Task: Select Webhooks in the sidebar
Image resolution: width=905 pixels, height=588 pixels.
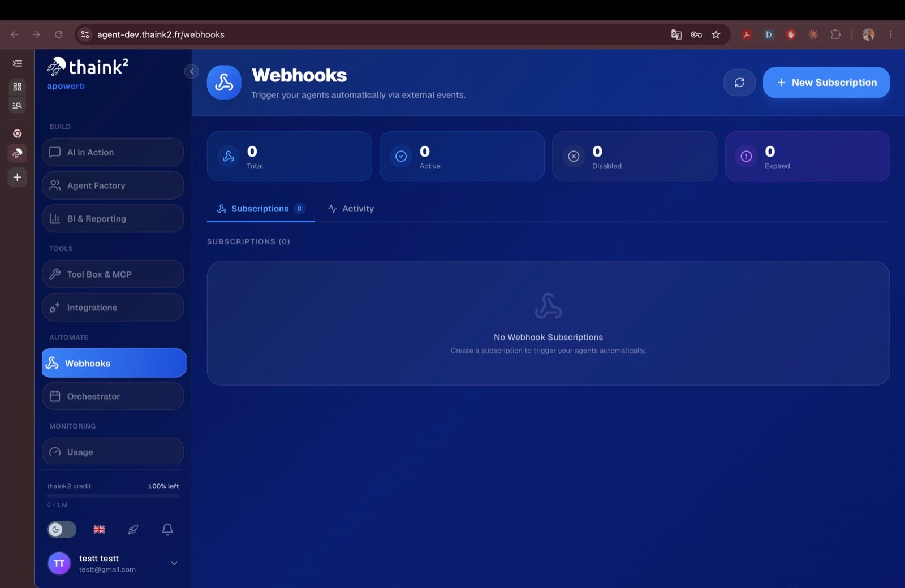Action: point(114,363)
